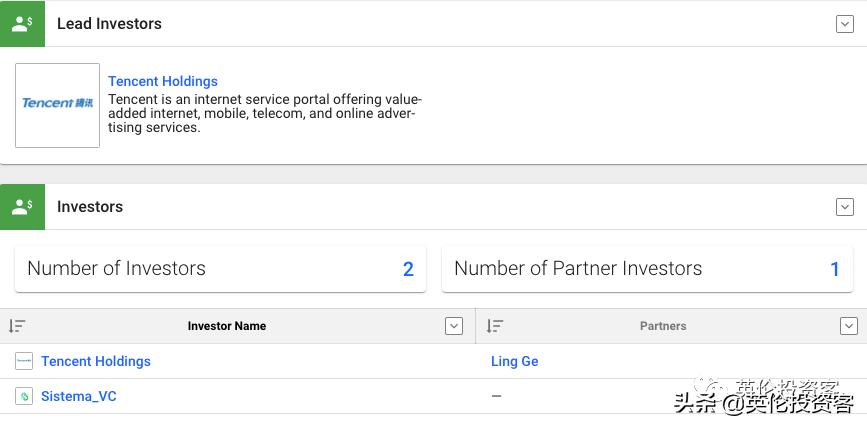Open the Partners column dropdown
This screenshot has height=427, width=867.
click(849, 326)
